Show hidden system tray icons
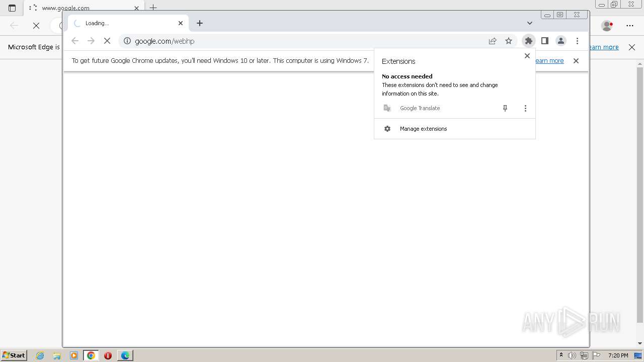Screen dimensions: 644x362 click(x=561, y=355)
